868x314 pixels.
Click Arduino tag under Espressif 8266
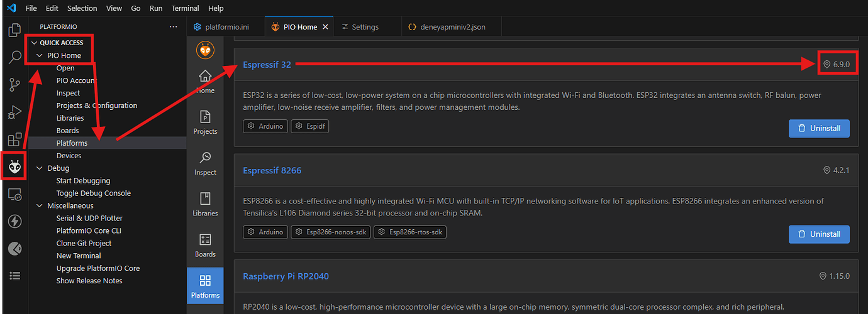pyautogui.click(x=265, y=232)
